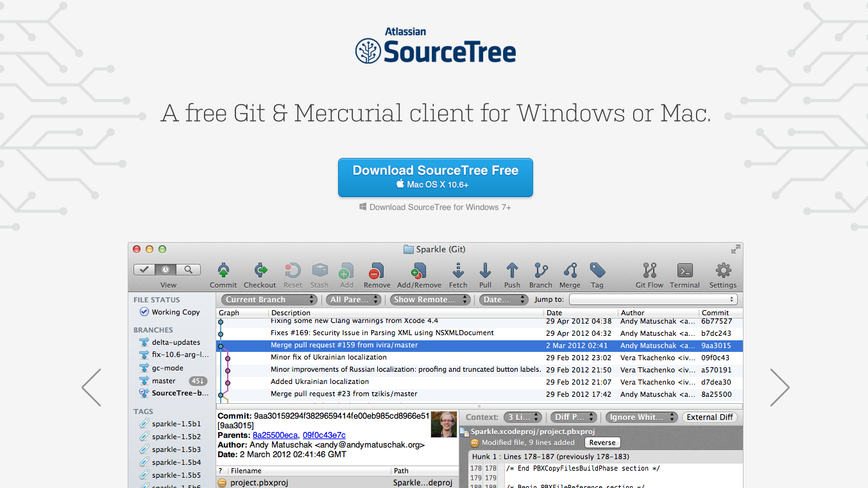Click the Author column header
Image resolution: width=868 pixels, height=488 pixels.
(x=658, y=313)
